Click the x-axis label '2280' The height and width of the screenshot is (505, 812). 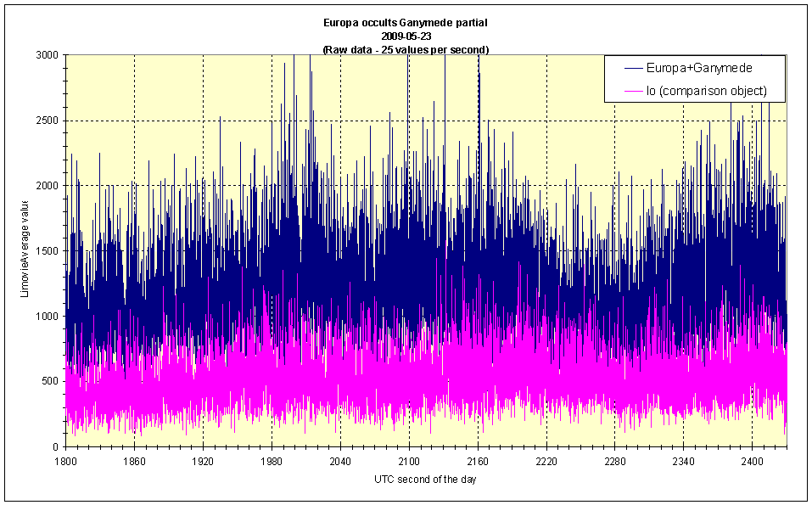click(614, 461)
